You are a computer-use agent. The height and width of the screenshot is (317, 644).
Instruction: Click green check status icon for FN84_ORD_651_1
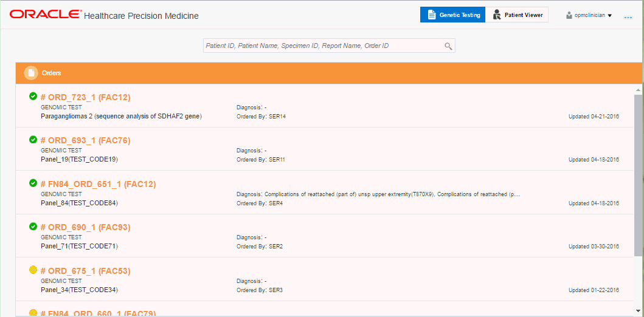(33, 183)
